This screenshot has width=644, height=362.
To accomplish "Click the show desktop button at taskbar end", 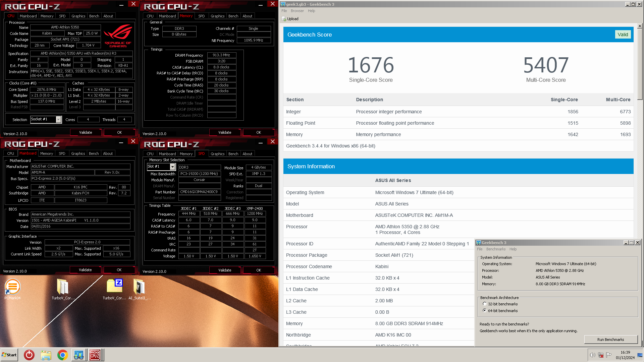I will (x=640, y=355).
